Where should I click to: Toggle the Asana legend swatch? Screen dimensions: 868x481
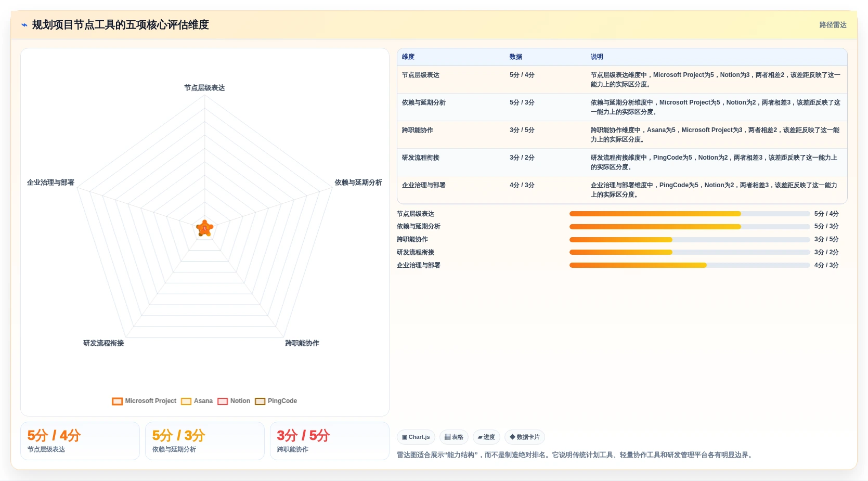(x=186, y=401)
